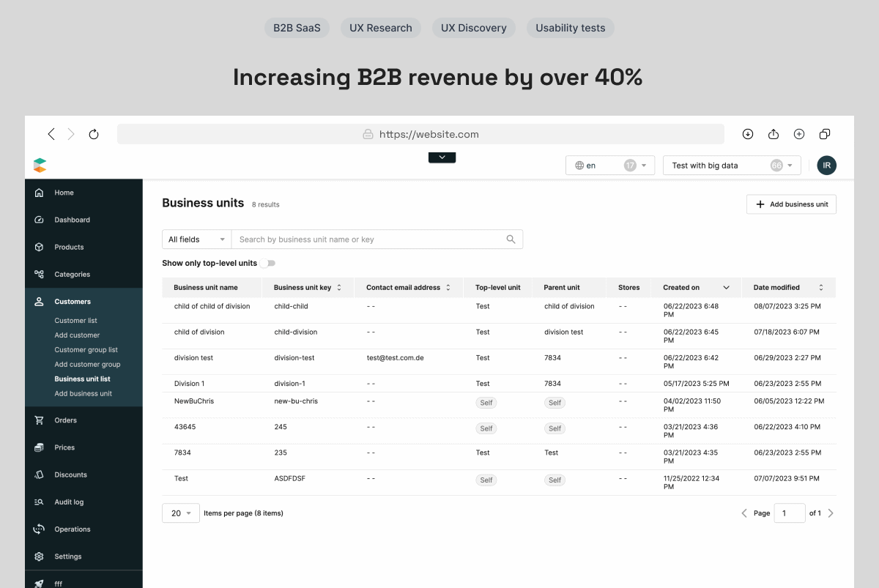Open Add customer submenu item
The height and width of the screenshot is (588, 879).
tap(77, 335)
